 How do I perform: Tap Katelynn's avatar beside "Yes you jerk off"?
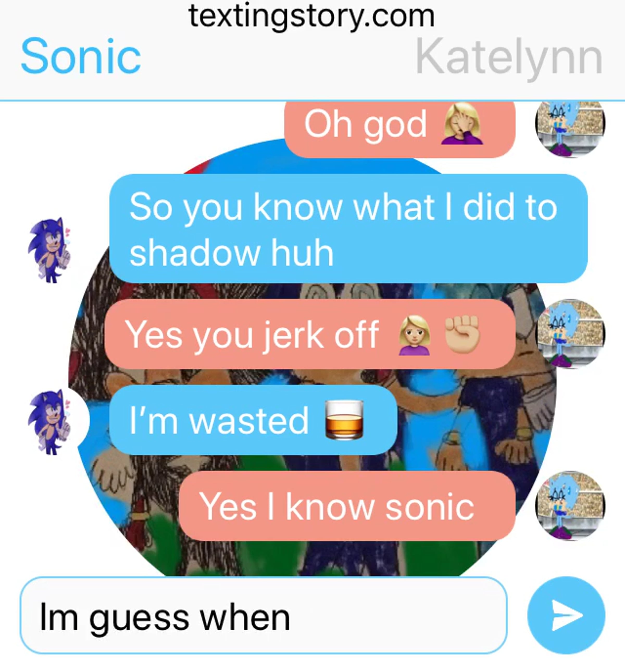(x=570, y=334)
